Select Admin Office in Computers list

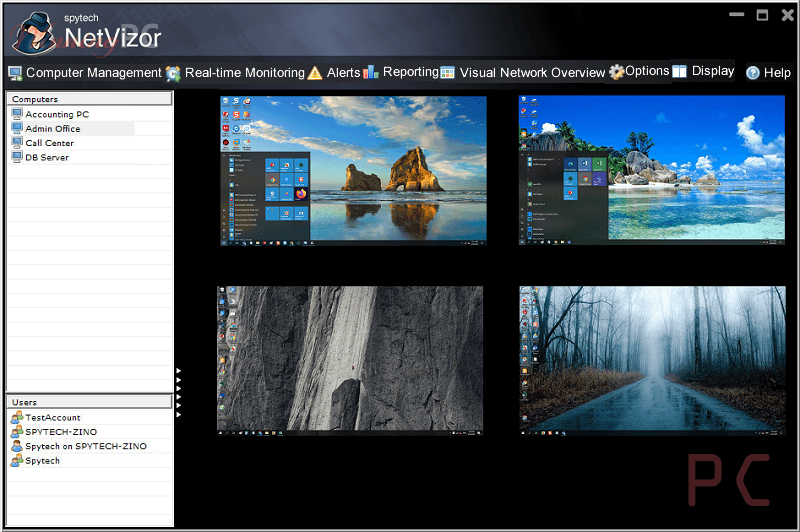90,129
